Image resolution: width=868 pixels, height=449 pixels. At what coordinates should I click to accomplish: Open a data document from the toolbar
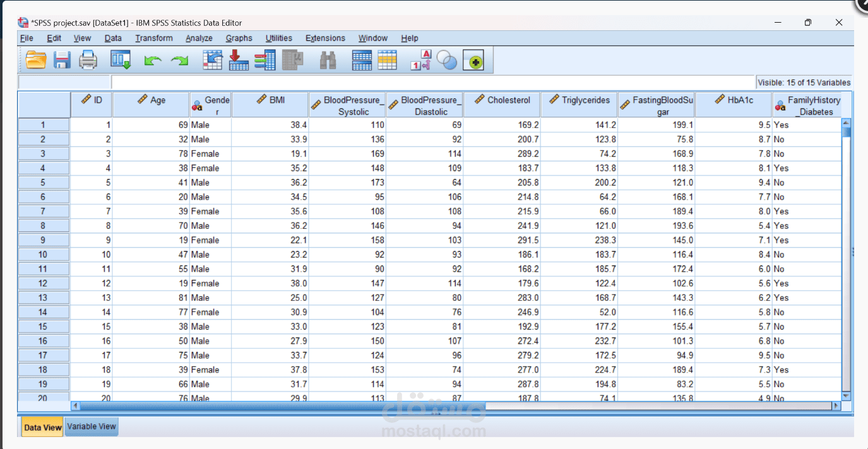[35, 59]
